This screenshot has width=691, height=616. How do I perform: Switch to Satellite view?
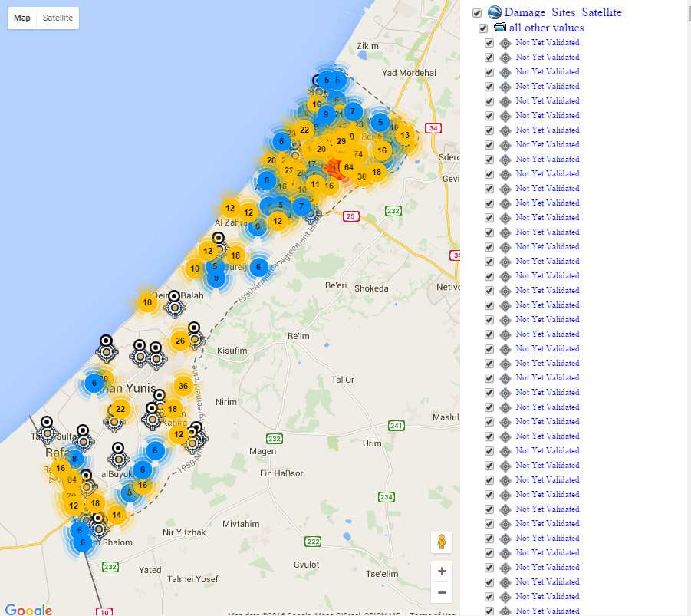[x=58, y=17]
